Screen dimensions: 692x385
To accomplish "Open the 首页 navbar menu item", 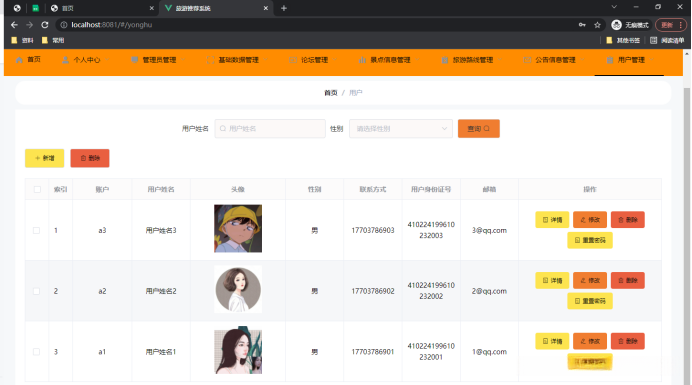I will (28, 60).
